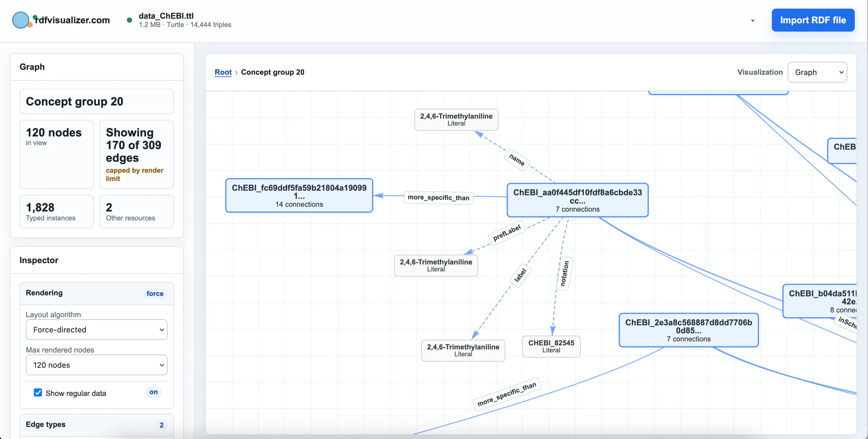The width and height of the screenshot is (868, 439).
Task: Click the diagonal more_specific_than edge label at bottom
Action: pos(506,394)
